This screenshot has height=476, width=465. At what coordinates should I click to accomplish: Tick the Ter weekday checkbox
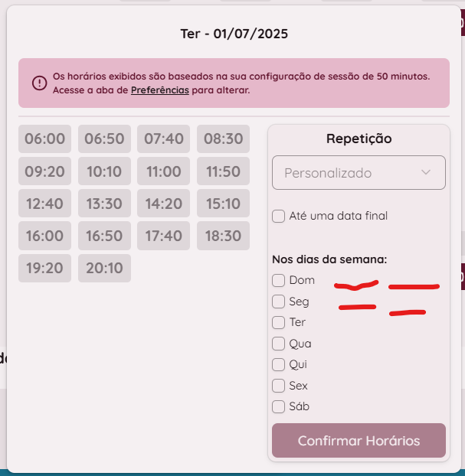(x=279, y=322)
